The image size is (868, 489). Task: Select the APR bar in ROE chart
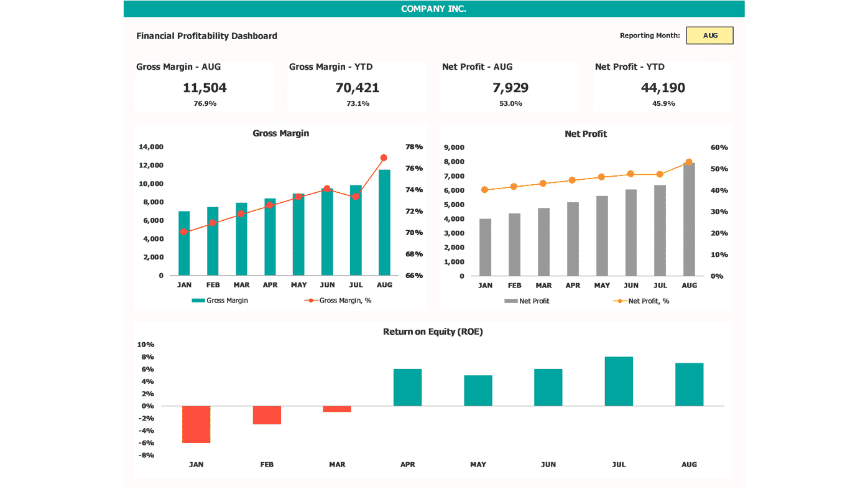point(407,388)
